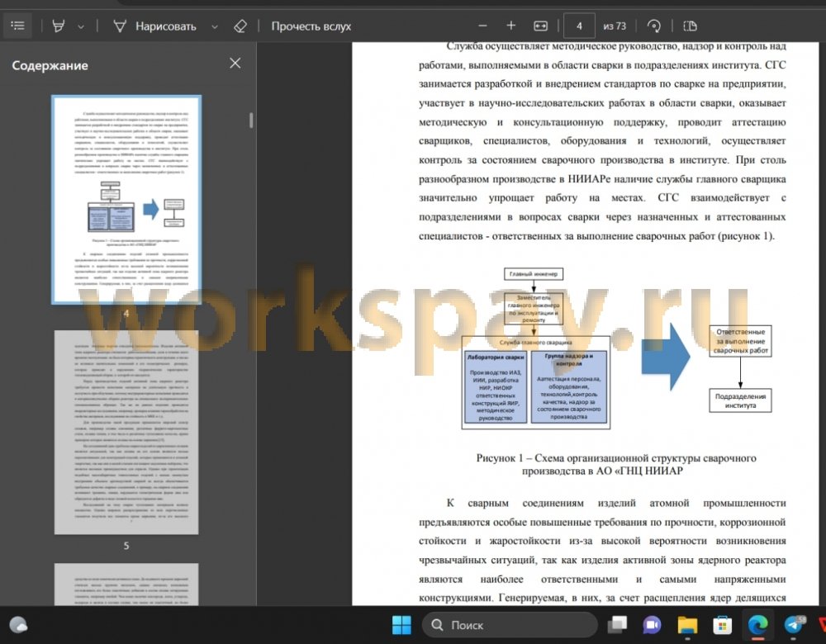
Task: Click the word "НИИАРе" in the paragraph
Action: tap(589, 179)
